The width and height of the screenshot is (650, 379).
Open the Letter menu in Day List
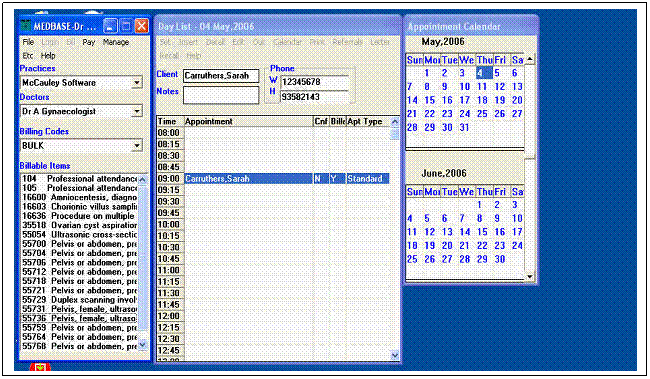click(380, 42)
